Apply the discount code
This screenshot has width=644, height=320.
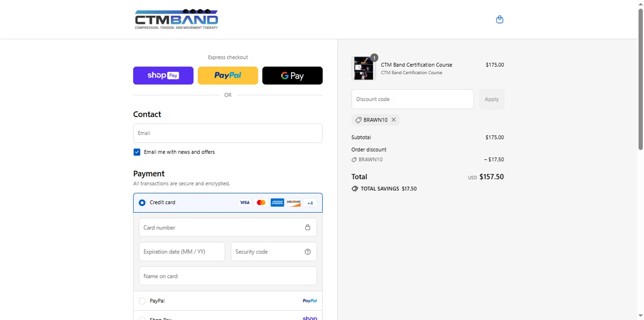click(x=492, y=99)
